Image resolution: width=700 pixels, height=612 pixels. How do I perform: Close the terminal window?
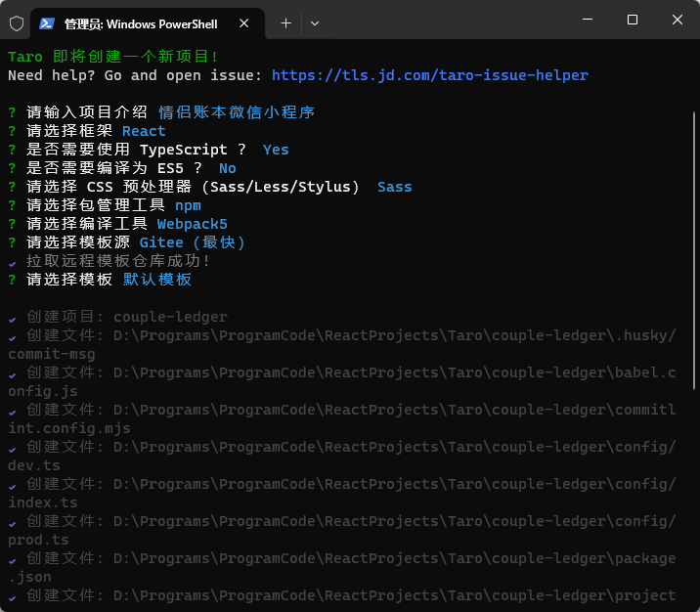[x=678, y=20]
